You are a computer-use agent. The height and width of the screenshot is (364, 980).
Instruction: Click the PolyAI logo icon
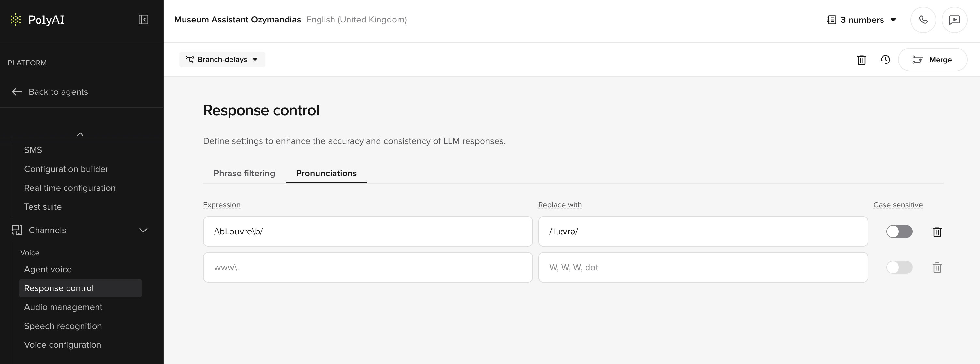coord(16,20)
